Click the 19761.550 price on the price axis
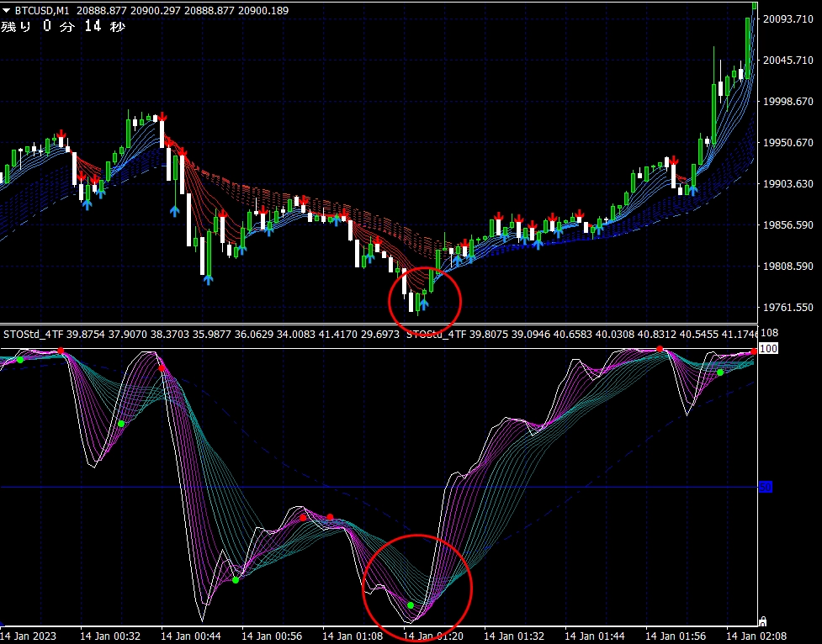The width and height of the screenshot is (822, 644). tap(788, 308)
